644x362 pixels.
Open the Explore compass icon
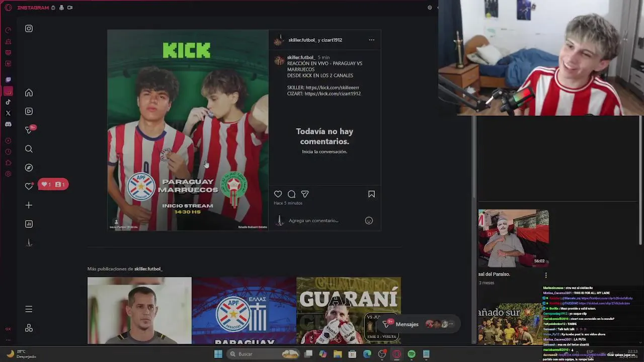(29, 167)
